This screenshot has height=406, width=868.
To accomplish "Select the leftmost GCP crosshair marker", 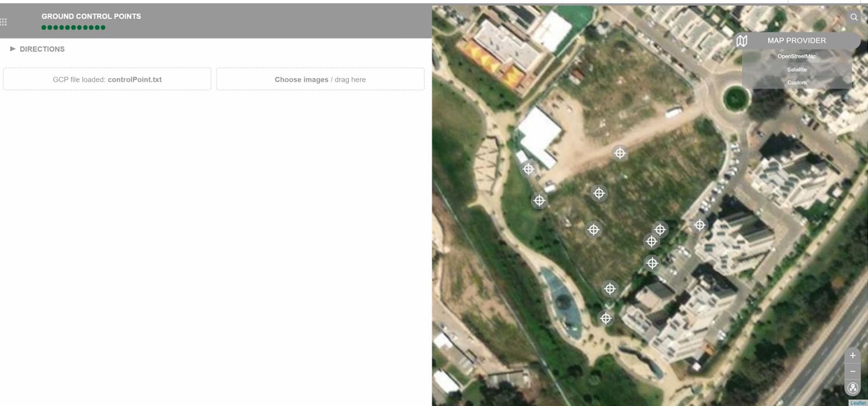I will [x=528, y=168].
